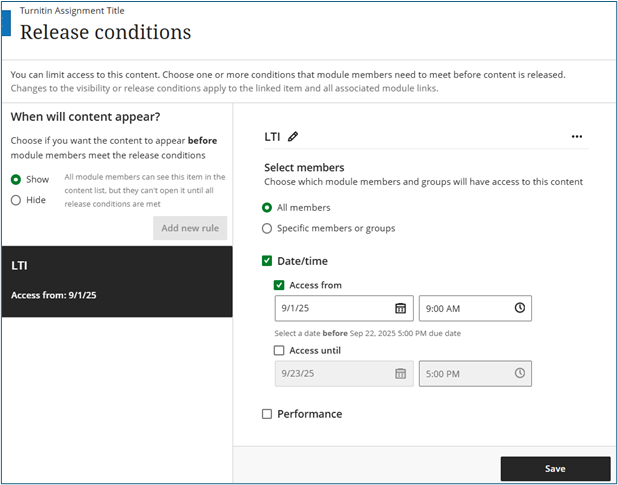
Task: Click the Save button
Action: (555, 468)
